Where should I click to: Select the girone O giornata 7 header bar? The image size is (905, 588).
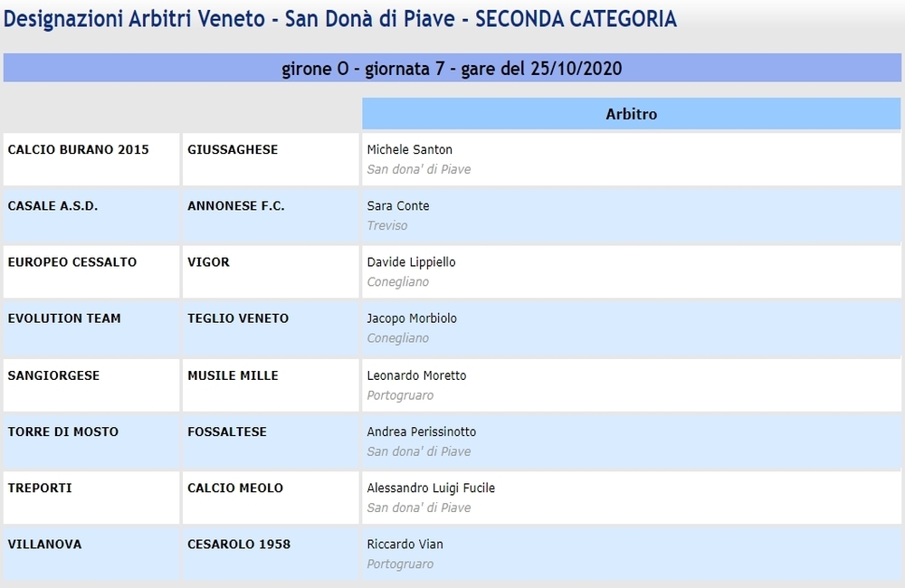[x=452, y=68]
